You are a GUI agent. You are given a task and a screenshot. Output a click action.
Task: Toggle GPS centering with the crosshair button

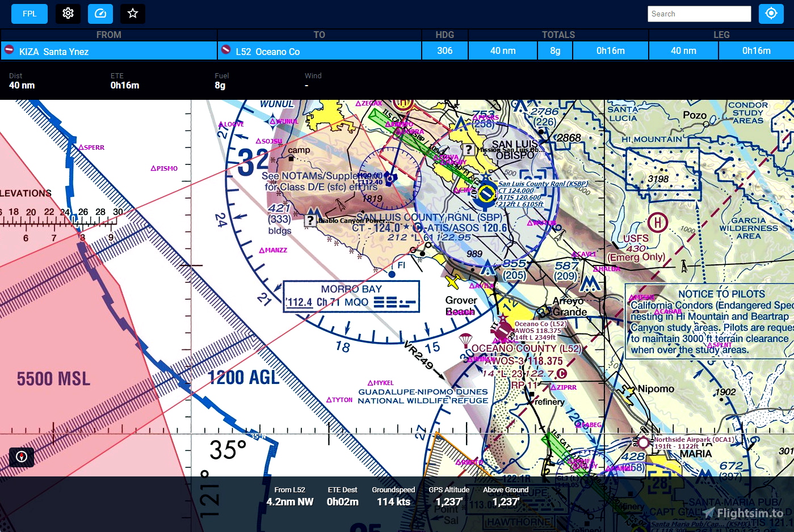coord(771,14)
